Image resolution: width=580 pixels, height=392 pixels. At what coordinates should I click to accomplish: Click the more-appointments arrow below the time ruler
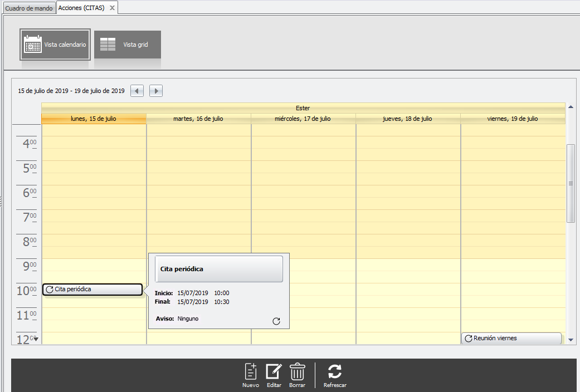click(36, 339)
